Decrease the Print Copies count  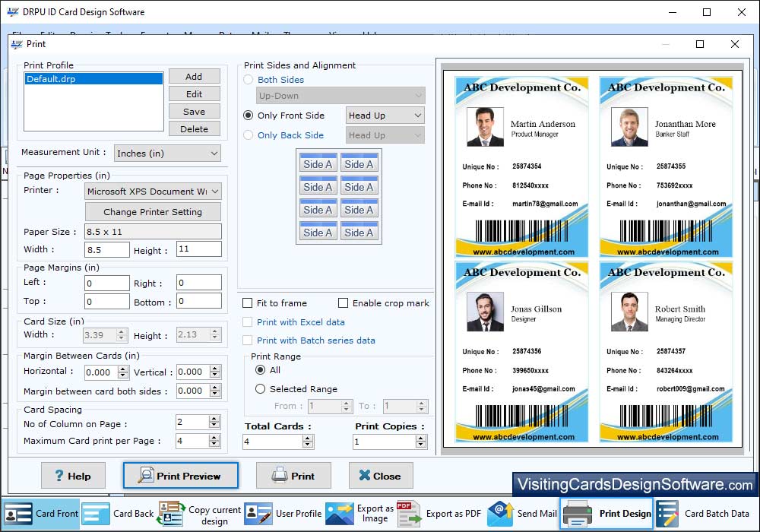(x=421, y=445)
